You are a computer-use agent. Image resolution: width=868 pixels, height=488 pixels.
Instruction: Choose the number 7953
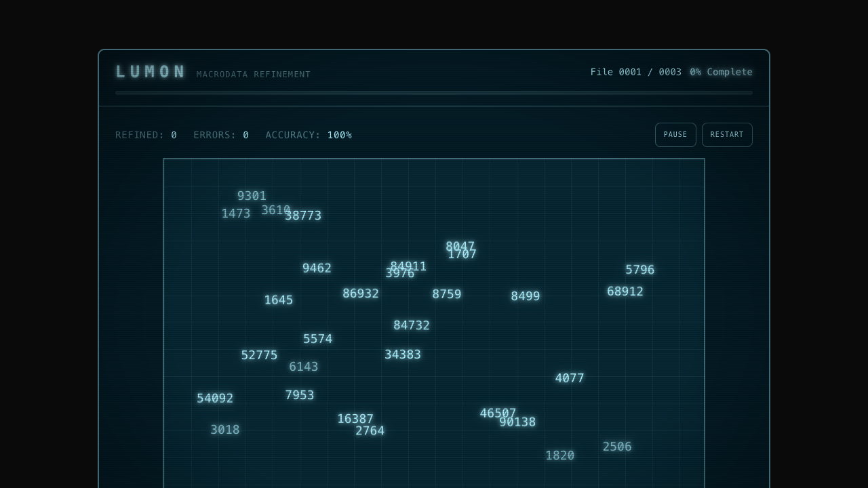coord(300,395)
